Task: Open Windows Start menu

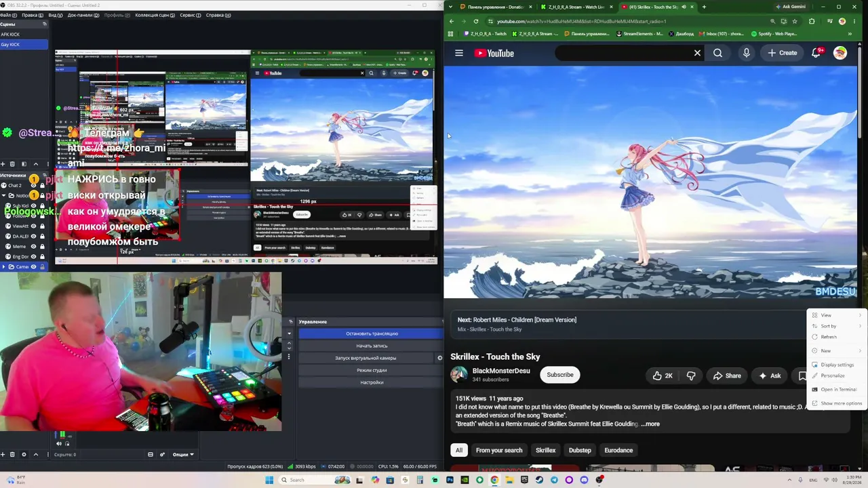Action: [269, 480]
